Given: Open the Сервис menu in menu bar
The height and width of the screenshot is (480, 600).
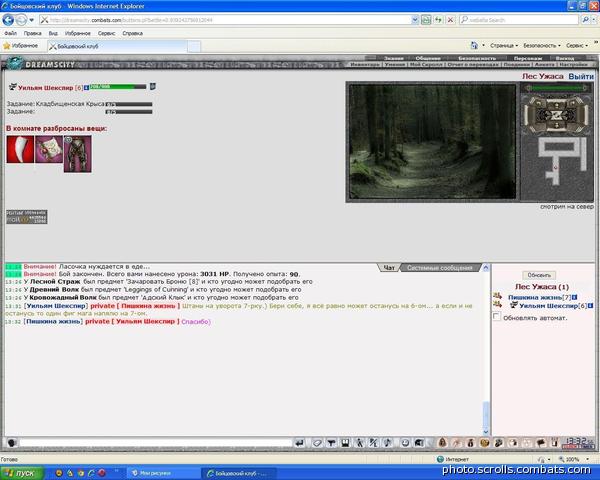Looking at the screenshot, I should click(x=106, y=33).
